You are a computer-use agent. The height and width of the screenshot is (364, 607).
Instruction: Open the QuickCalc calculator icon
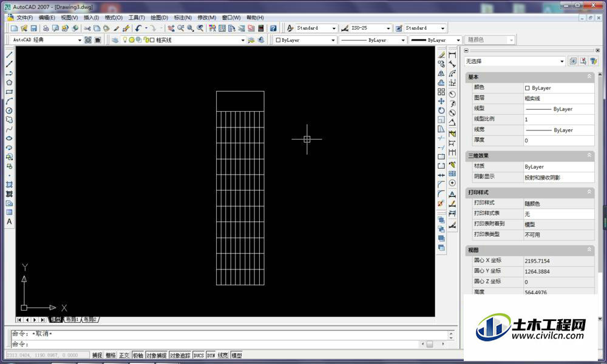261,29
